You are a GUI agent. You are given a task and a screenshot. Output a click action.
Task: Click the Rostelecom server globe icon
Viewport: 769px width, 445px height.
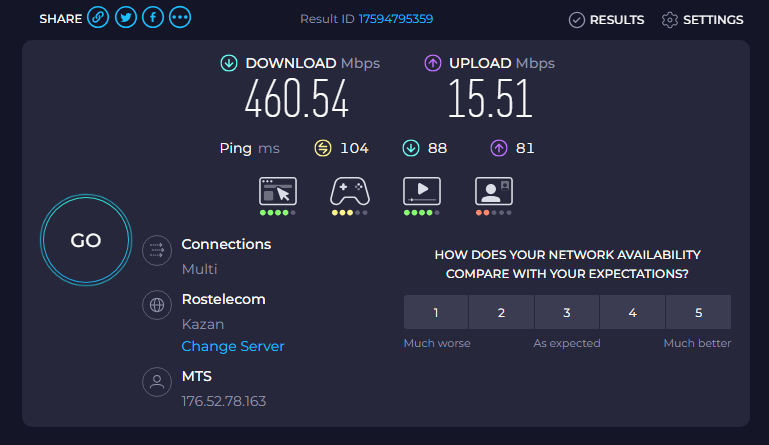point(155,305)
